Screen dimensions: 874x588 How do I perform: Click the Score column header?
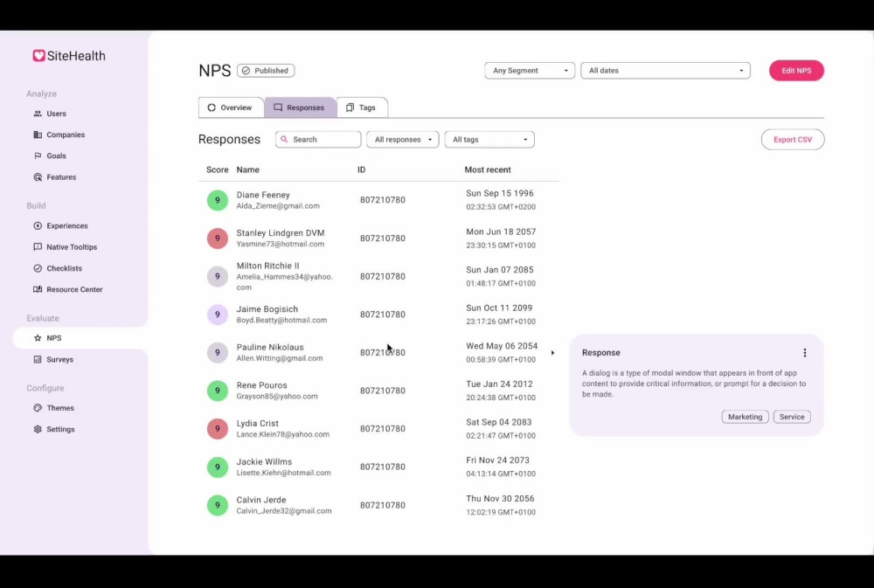(218, 169)
